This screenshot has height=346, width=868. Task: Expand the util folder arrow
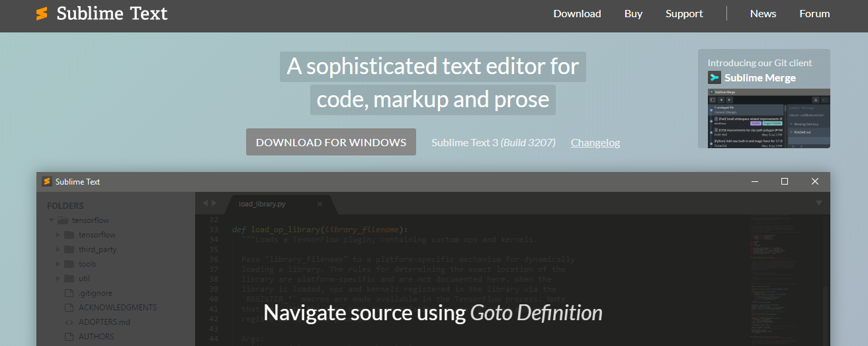(x=58, y=279)
